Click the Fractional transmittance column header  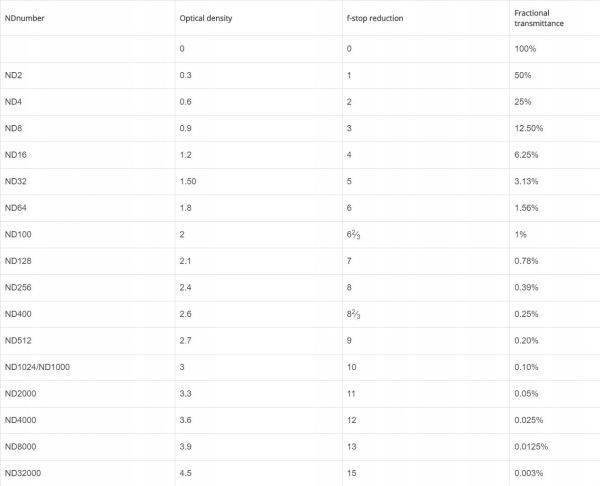point(539,18)
